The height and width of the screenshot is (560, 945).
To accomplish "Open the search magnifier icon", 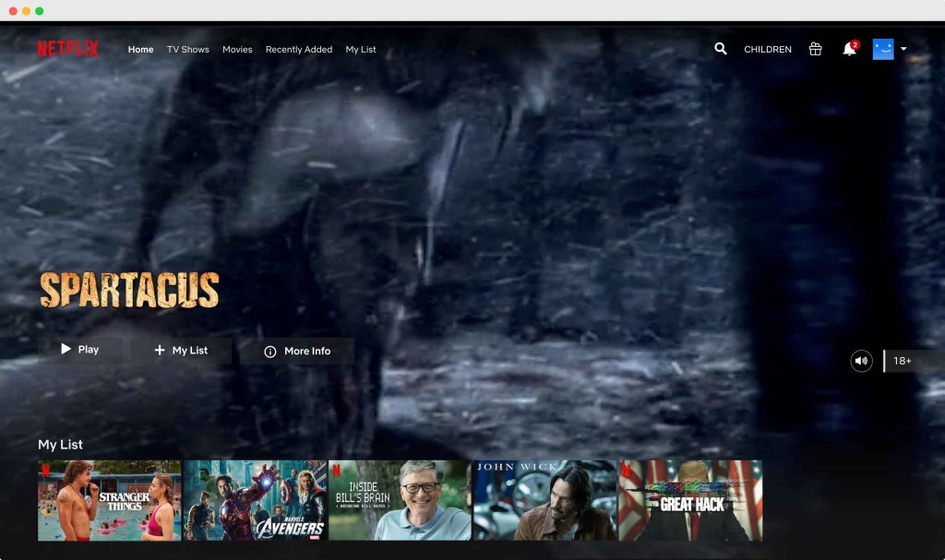I will click(x=721, y=49).
